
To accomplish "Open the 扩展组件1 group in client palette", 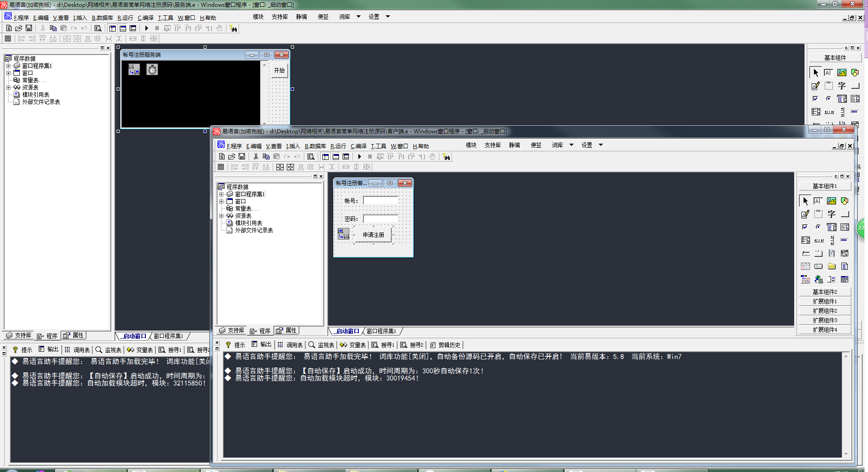I will tap(824, 301).
